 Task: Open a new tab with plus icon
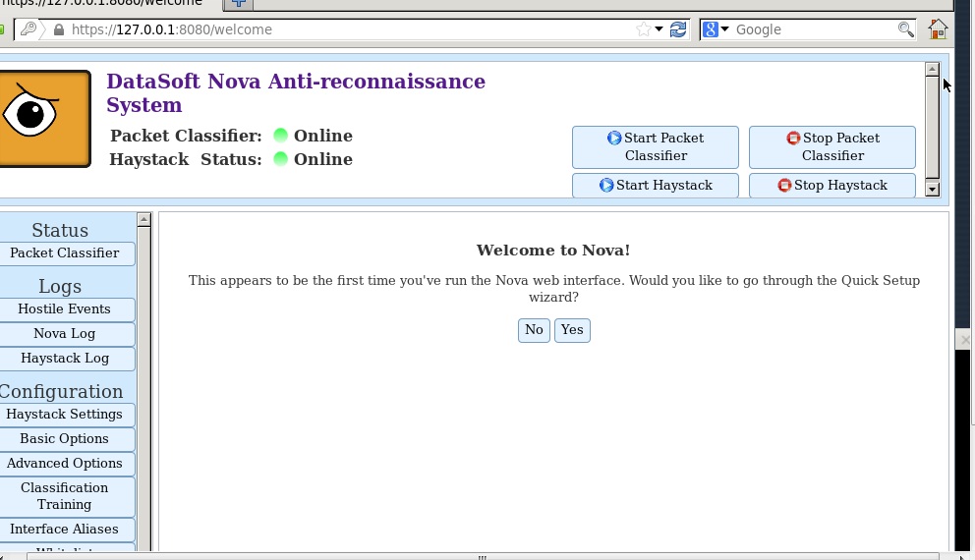click(x=238, y=3)
